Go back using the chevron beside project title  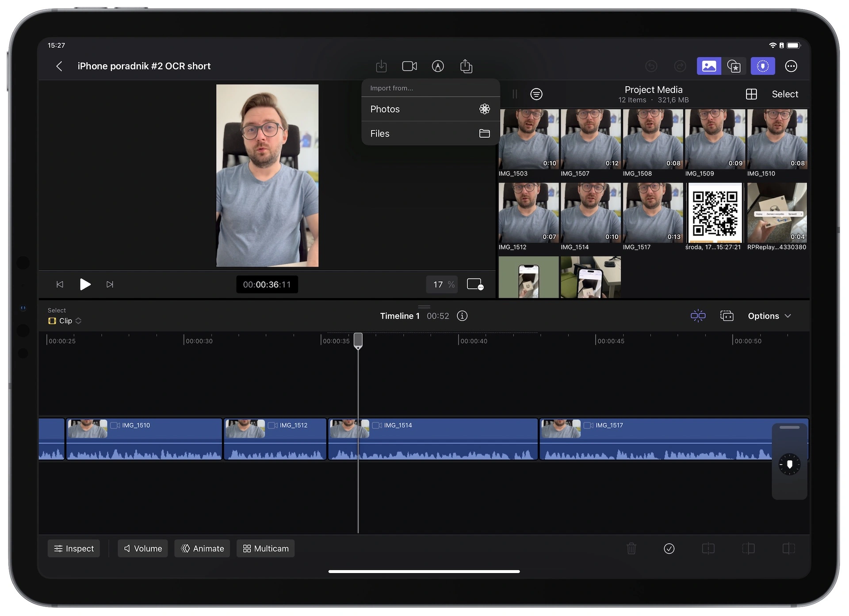point(59,66)
